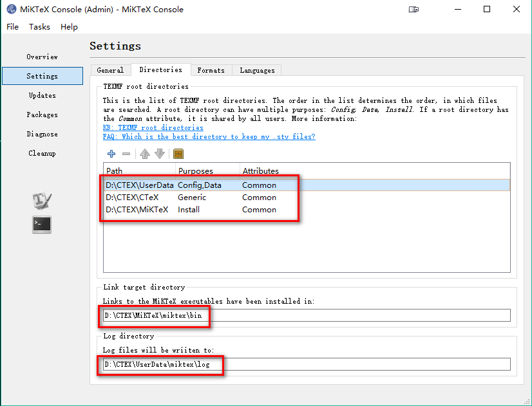Go to the Overview page
The image size is (532, 406).
pyautogui.click(x=43, y=57)
